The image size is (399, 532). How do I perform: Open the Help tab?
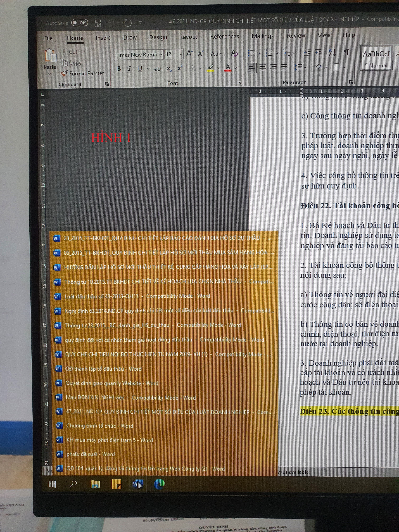click(349, 35)
